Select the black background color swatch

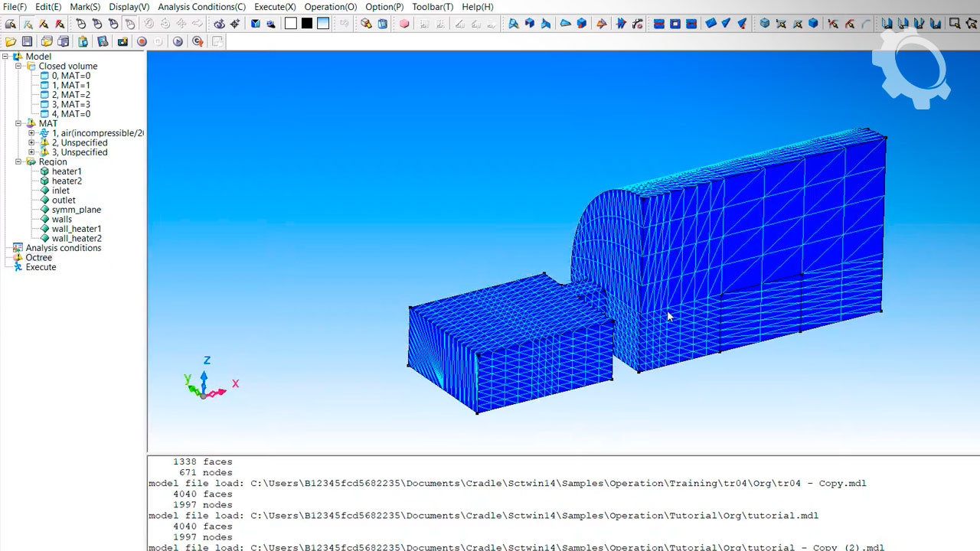pos(307,24)
